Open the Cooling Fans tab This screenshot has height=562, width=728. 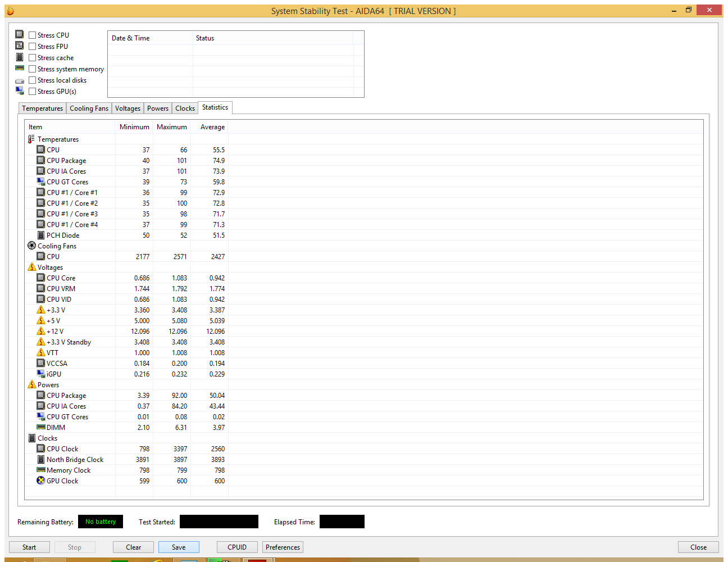click(89, 108)
